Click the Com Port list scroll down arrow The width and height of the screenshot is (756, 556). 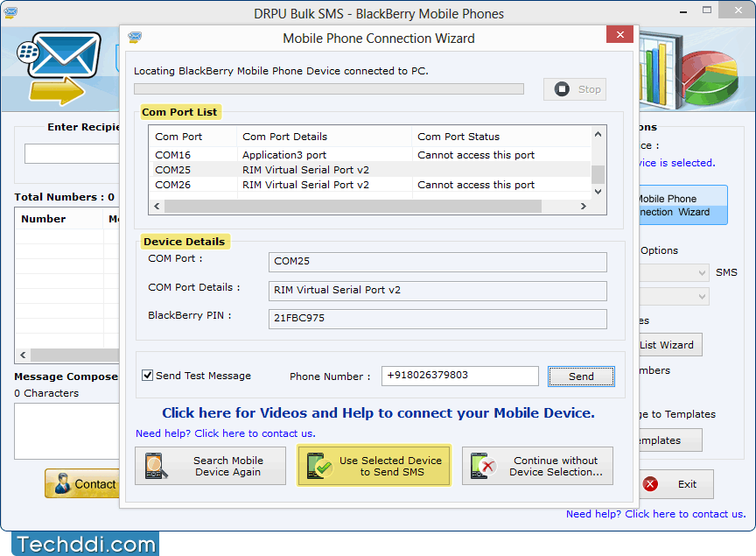[598, 192]
